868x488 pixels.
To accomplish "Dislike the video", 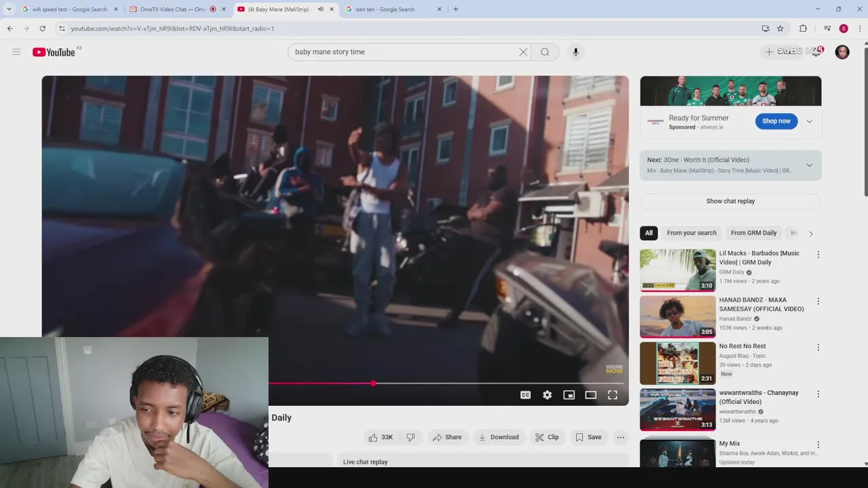I will (x=410, y=437).
